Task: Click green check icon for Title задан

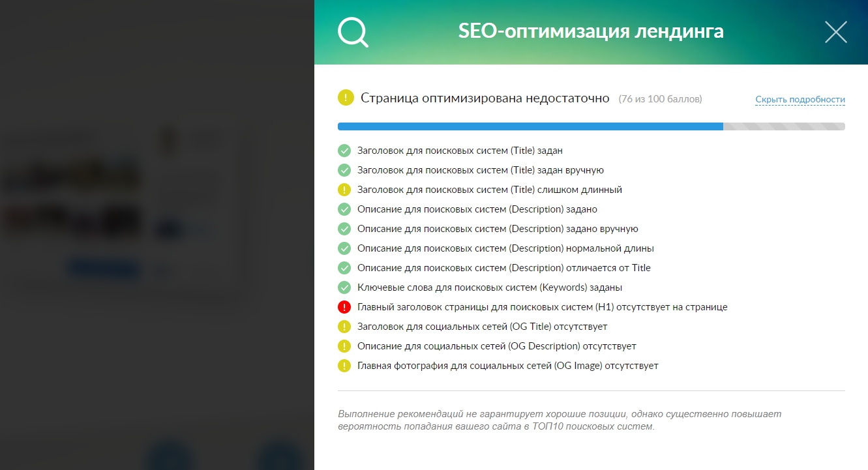Action: click(344, 151)
